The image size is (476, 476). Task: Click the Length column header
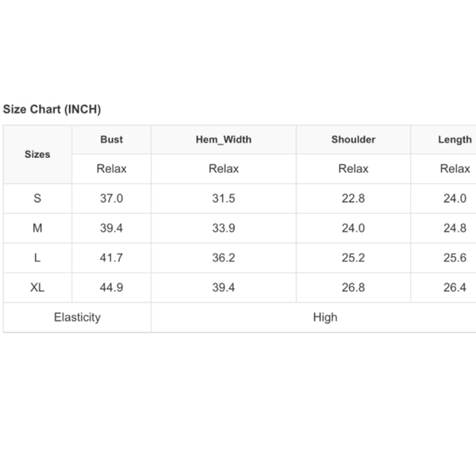pyautogui.click(x=455, y=140)
